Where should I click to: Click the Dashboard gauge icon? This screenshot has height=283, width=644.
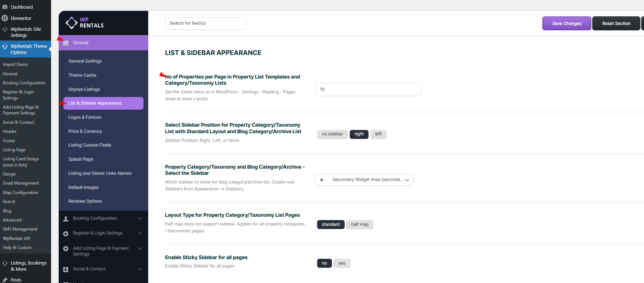[5, 7]
